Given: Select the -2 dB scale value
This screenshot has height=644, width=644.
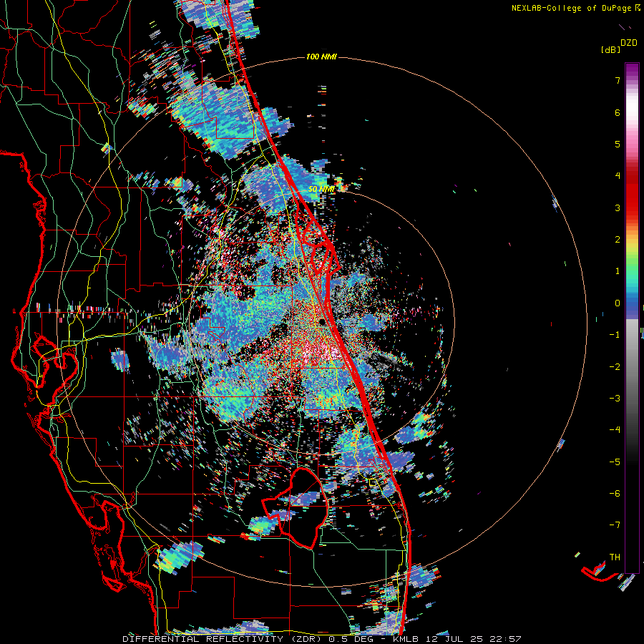Looking at the screenshot, I should [615, 367].
